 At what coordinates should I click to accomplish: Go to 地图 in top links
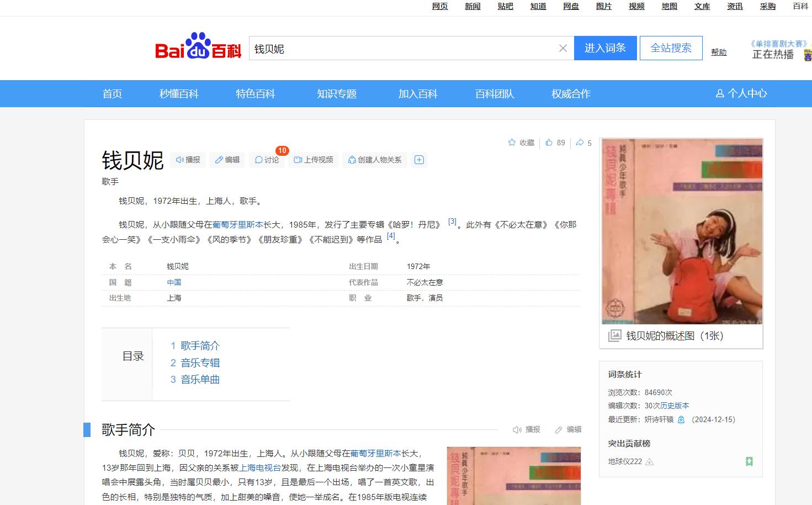(670, 6)
